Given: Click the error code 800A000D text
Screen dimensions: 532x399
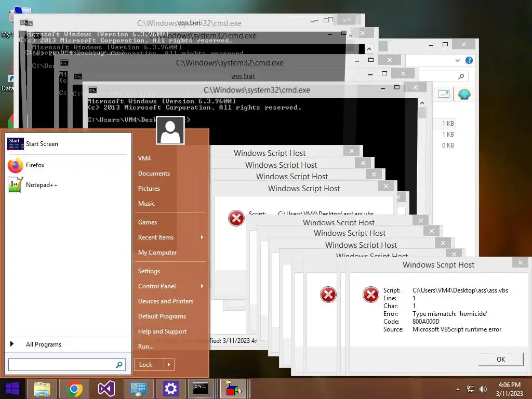Looking at the screenshot, I should 426,322.
